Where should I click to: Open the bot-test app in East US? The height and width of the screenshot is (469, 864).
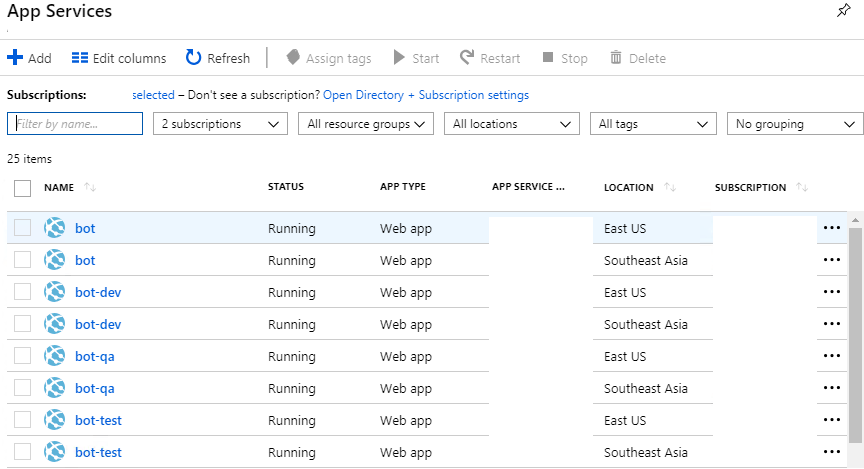(x=98, y=420)
